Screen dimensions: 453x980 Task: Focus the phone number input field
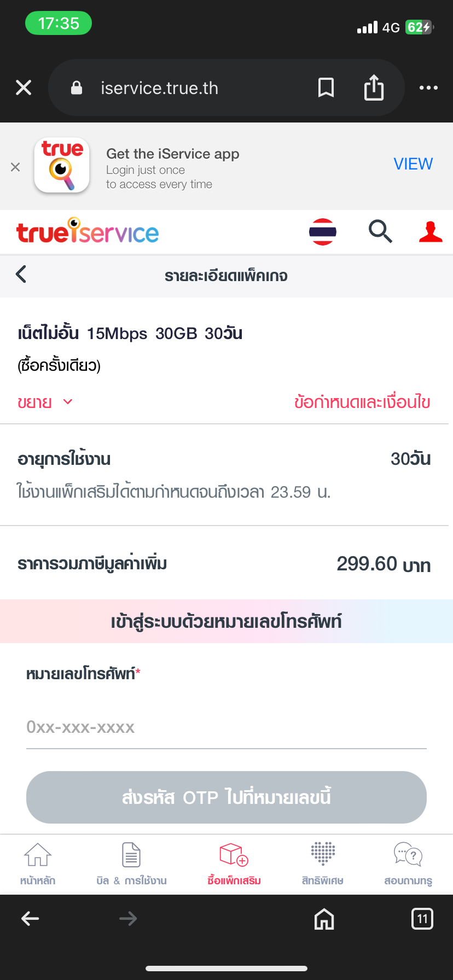[x=226, y=727]
